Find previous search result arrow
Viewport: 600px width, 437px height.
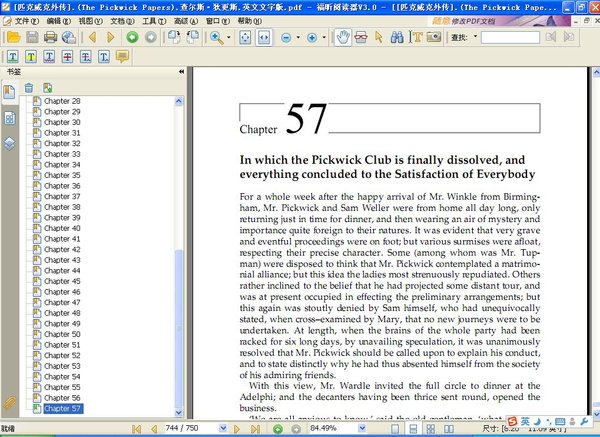pyautogui.click(x=551, y=37)
